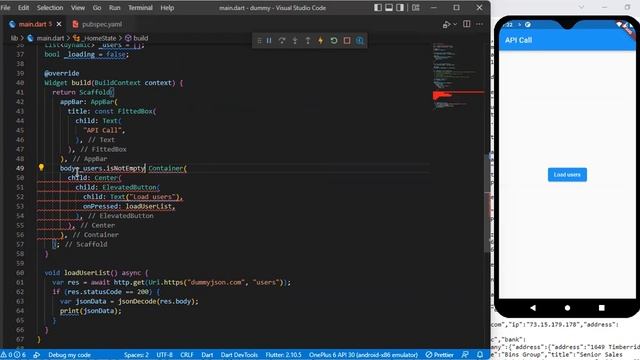Click the Prettier status bar item
Viewport: 640px width, 360px height.
[x=440, y=355]
